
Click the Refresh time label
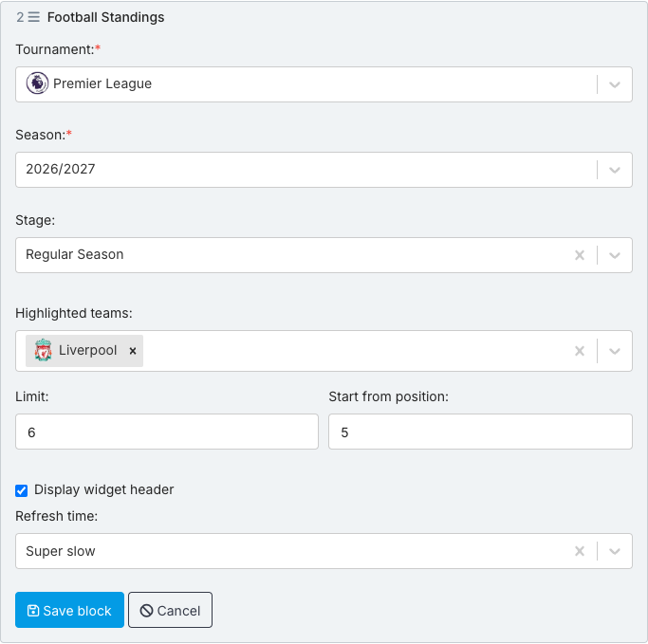(x=57, y=516)
